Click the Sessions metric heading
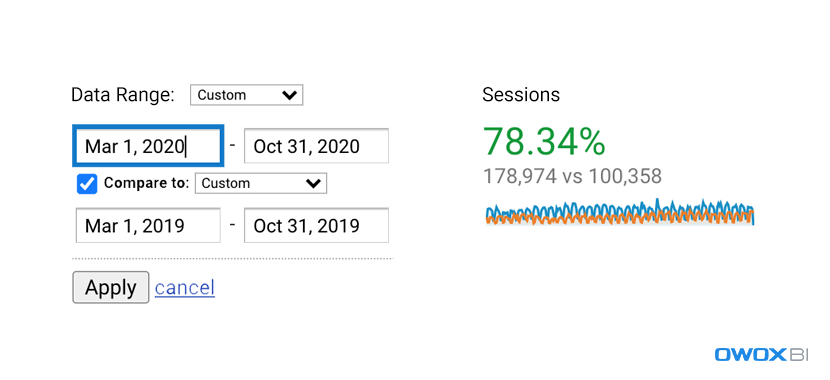This screenshot has height=380, width=830. [521, 95]
